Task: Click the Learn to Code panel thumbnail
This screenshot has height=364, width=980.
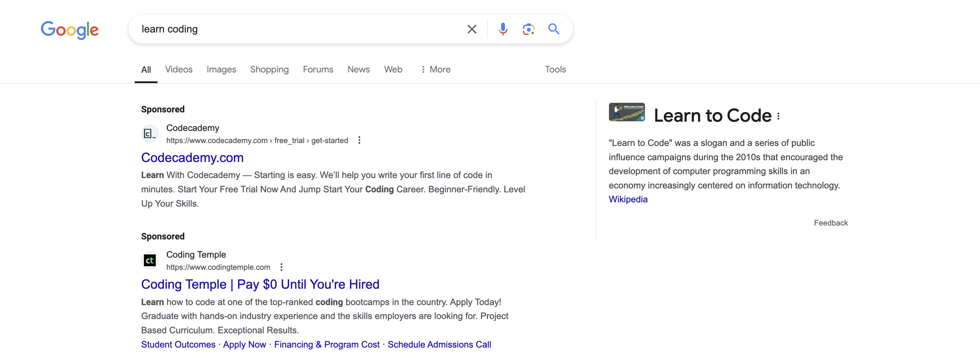Action: click(626, 112)
